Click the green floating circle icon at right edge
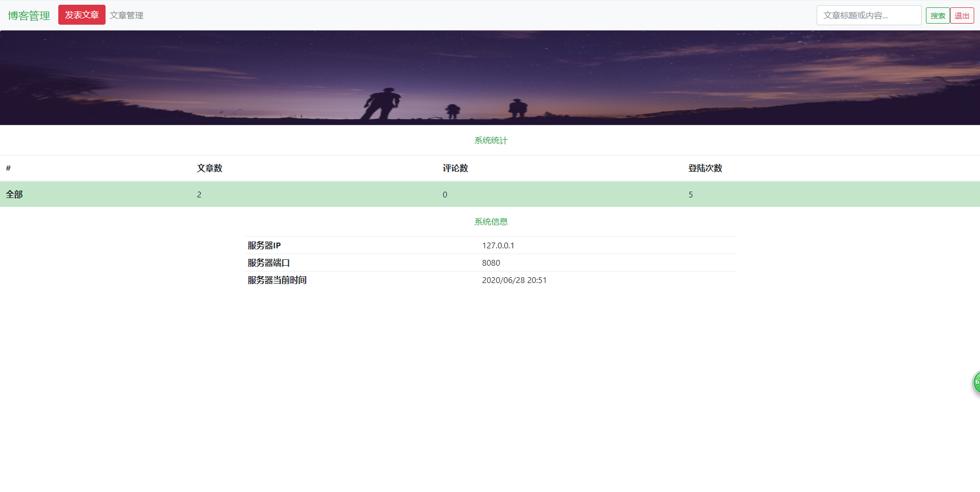The height and width of the screenshot is (492, 980). [976, 382]
